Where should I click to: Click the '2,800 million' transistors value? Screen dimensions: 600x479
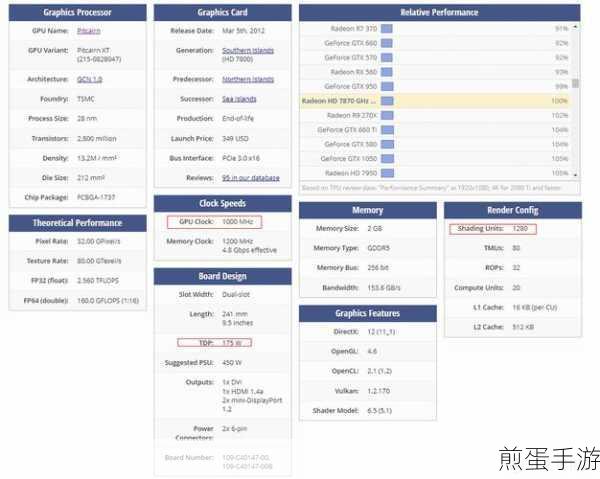point(97,138)
